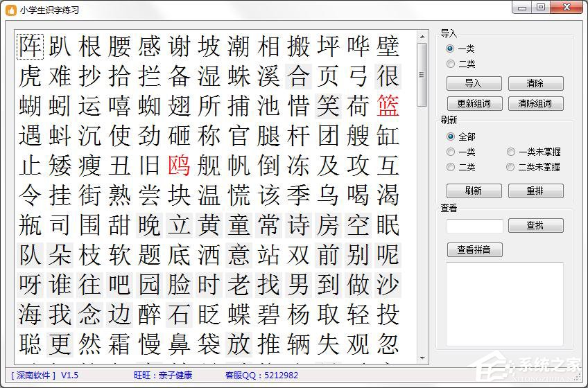Choose the 一类未掌握 radio option
This screenshot has width=588, height=388.
point(511,152)
